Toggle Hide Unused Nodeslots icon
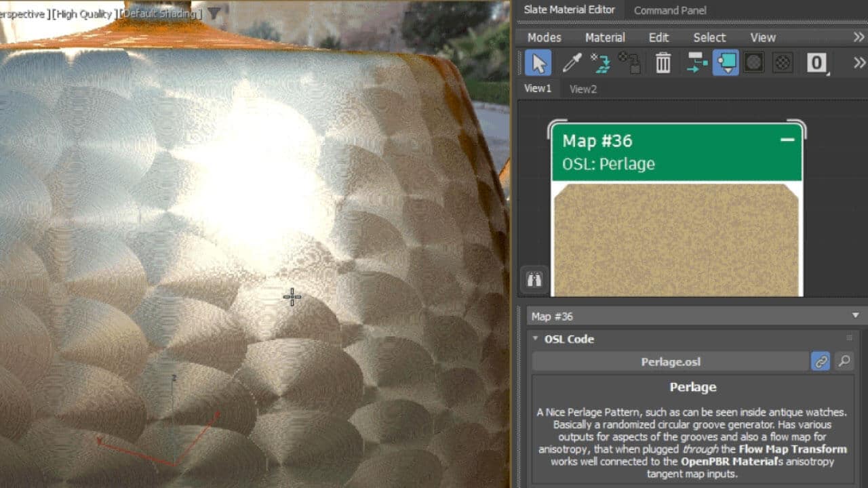This screenshot has width=868, height=488. tap(726, 63)
